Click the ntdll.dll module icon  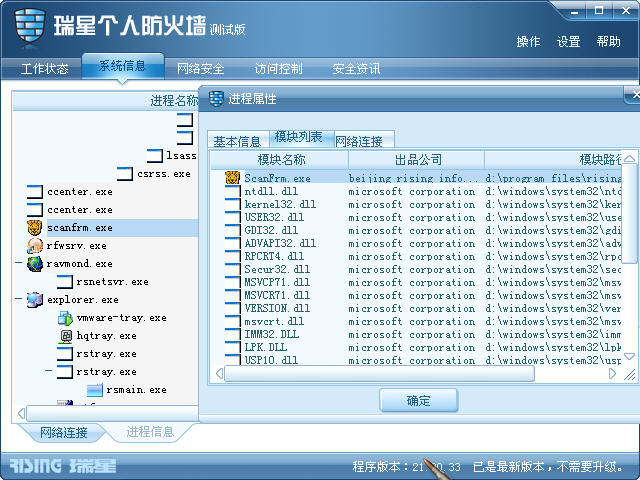pyautogui.click(x=232, y=191)
